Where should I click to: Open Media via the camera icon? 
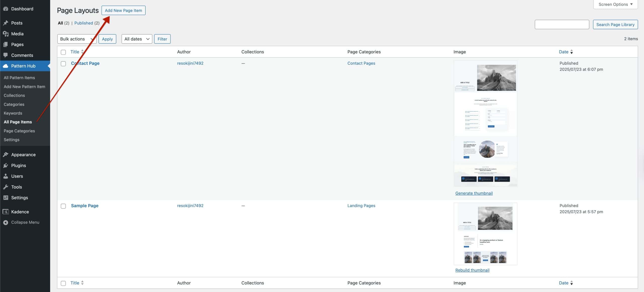tap(6, 34)
